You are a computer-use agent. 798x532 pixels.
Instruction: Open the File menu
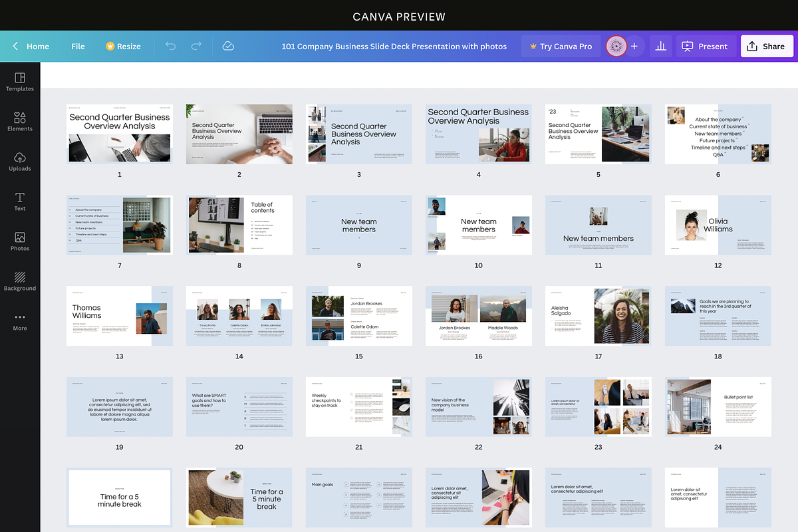(x=78, y=46)
